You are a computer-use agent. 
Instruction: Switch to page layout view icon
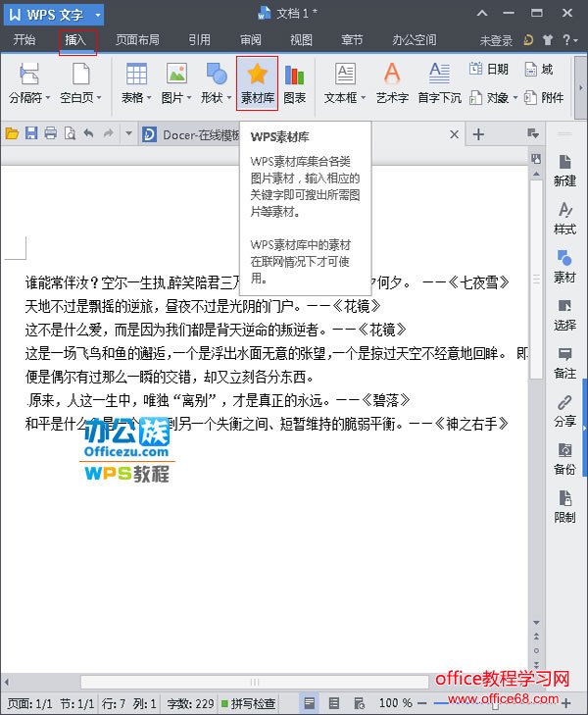click(309, 703)
